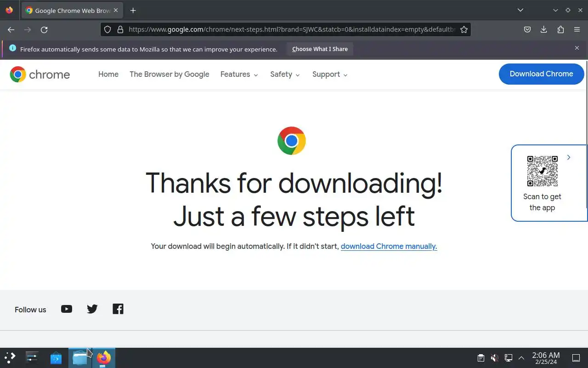Go back to previous page
Viewport: 588px width, 368px height.
11,29
